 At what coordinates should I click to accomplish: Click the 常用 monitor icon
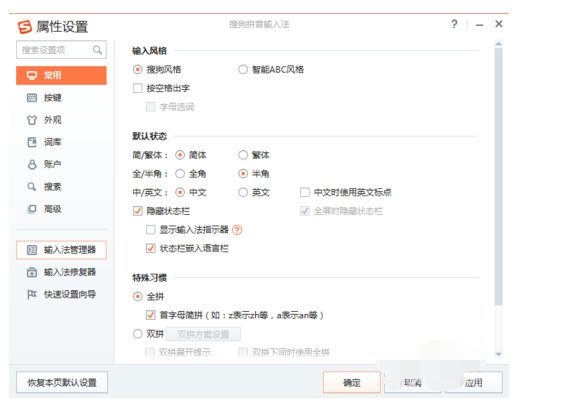[32, 75]
